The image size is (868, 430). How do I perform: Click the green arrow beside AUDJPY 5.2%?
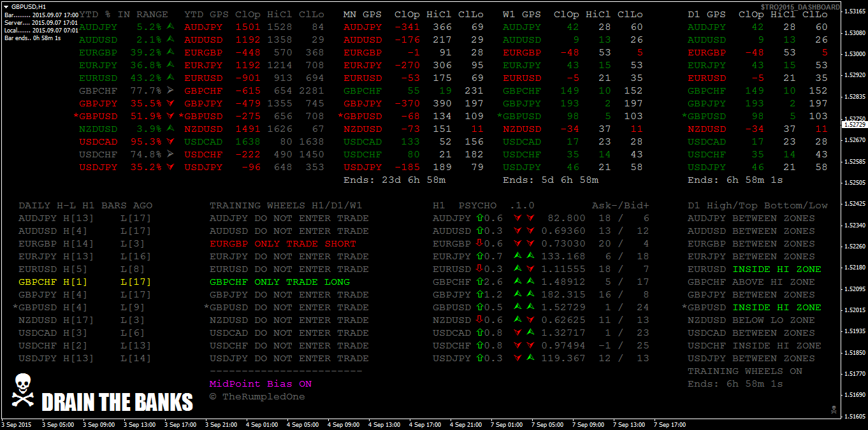click(x=170, y=27)
